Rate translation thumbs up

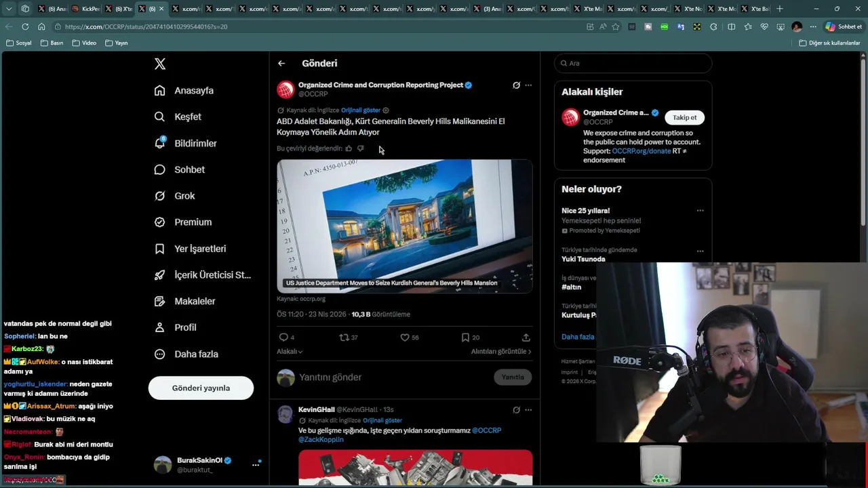click(x=349, y=148)
